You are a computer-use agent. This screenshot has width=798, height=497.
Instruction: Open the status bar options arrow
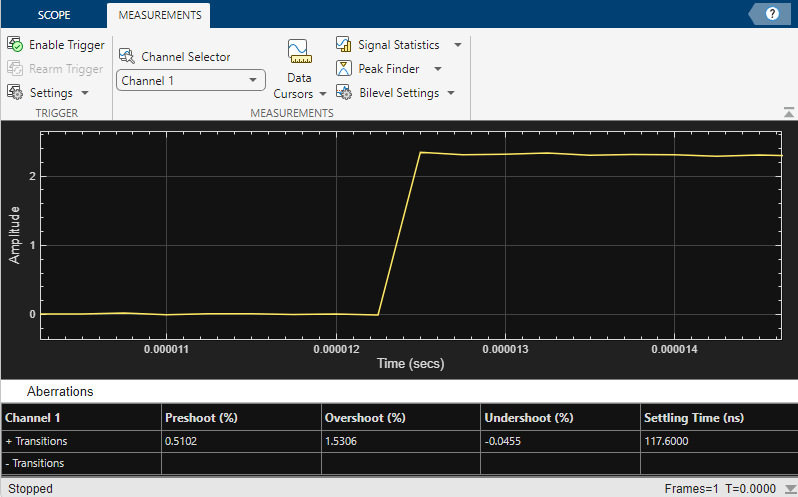(789, 489)
